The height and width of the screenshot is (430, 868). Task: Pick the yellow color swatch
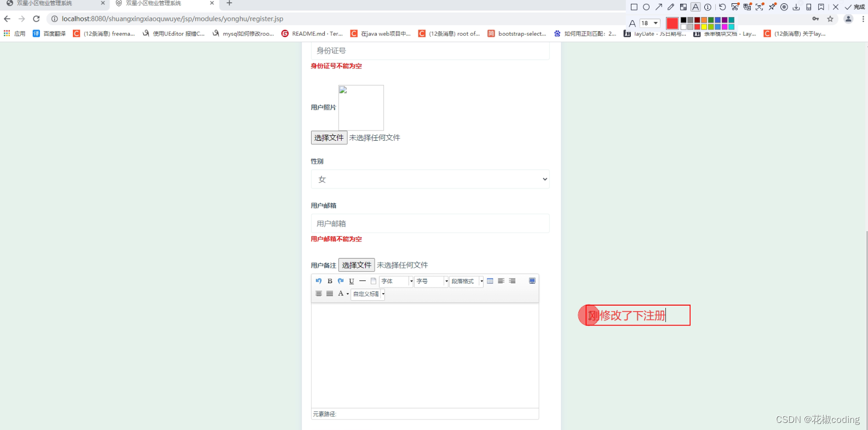pos(704,27)
